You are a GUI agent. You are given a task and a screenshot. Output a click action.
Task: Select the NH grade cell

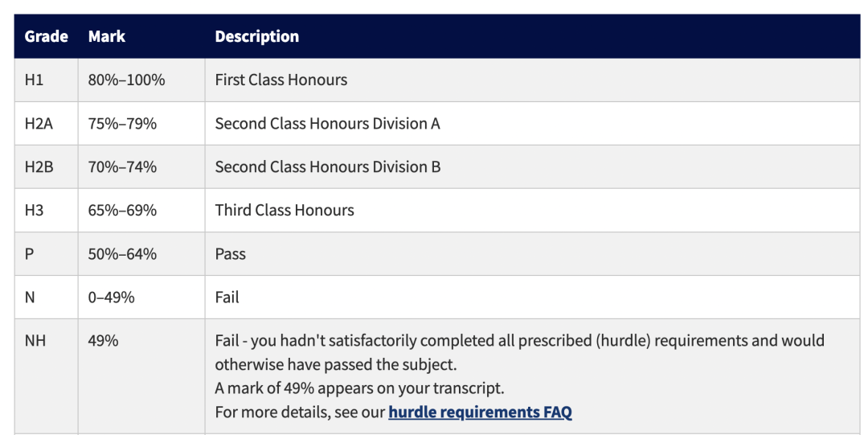47,376
